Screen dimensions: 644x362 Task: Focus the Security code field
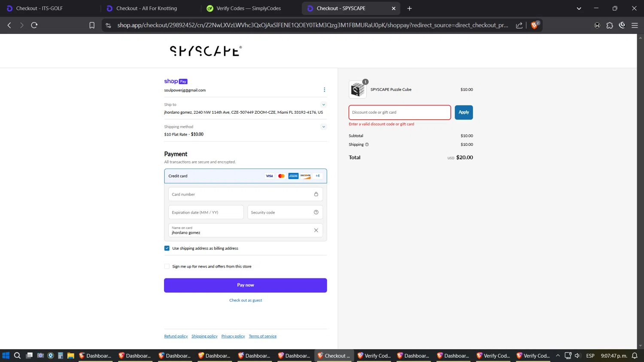coord(285,212)
